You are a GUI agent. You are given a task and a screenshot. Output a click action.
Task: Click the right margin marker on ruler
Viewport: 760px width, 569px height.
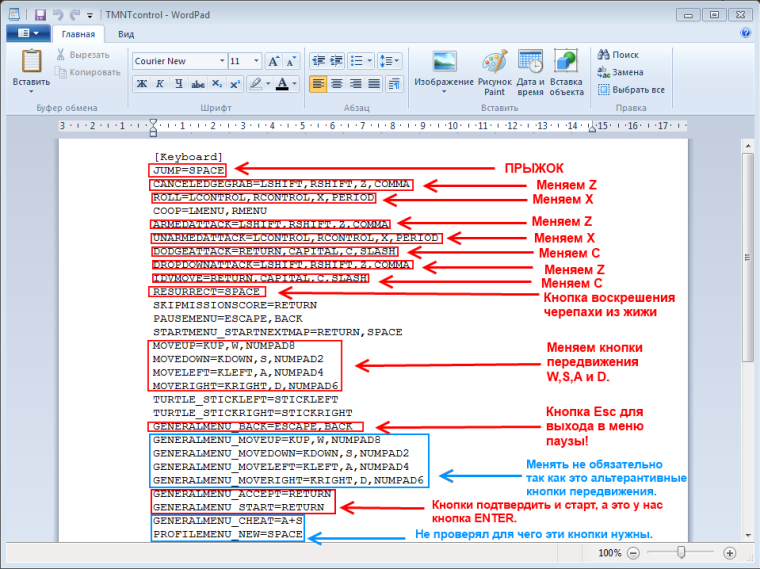tap(592, 128)
